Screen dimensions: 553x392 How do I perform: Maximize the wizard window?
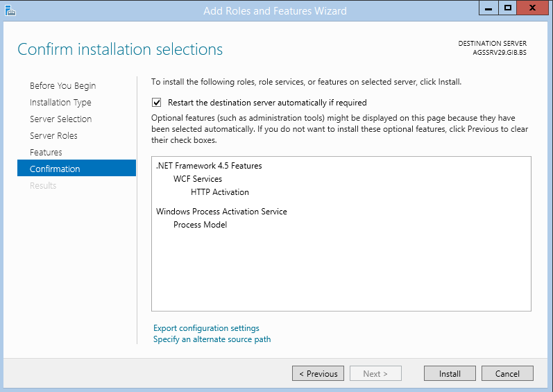[x=507, y=8]
